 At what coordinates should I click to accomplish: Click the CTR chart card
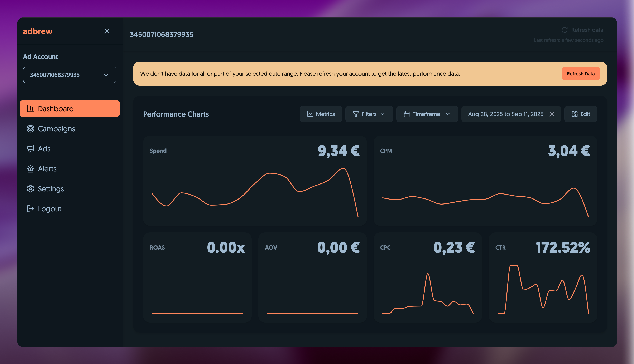543,277
